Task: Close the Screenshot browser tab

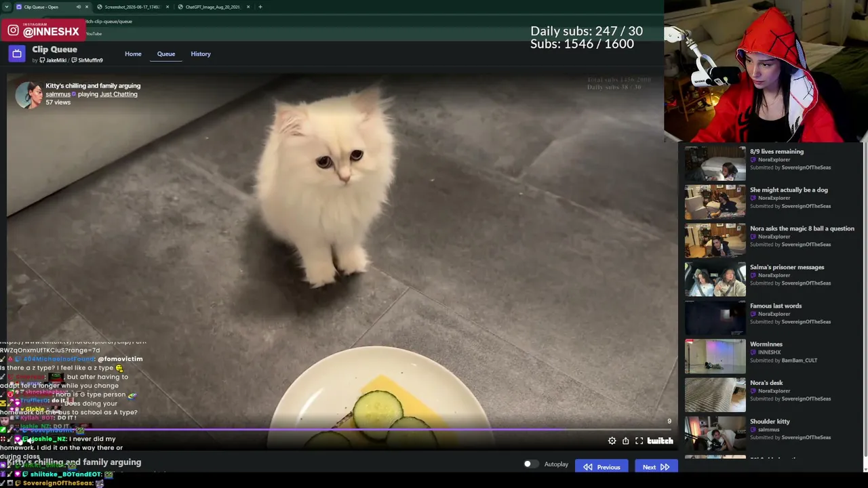Action: tap(167, 7)
